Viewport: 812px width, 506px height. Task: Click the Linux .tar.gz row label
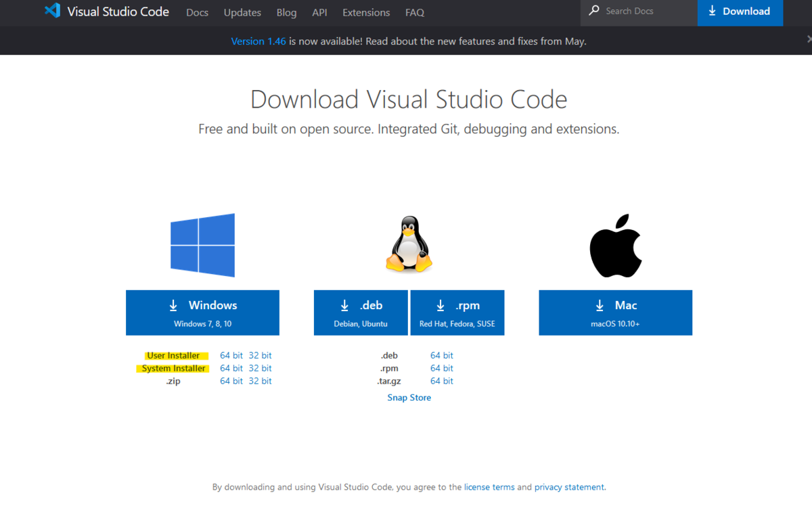tap(389, 381)
